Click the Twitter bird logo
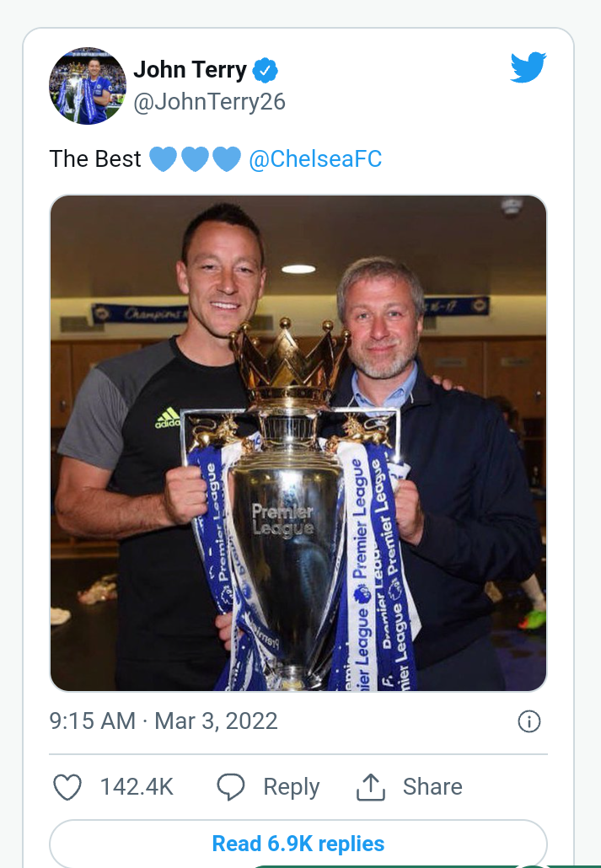Screen dimensions: 601x868 (x=529, y=68)
